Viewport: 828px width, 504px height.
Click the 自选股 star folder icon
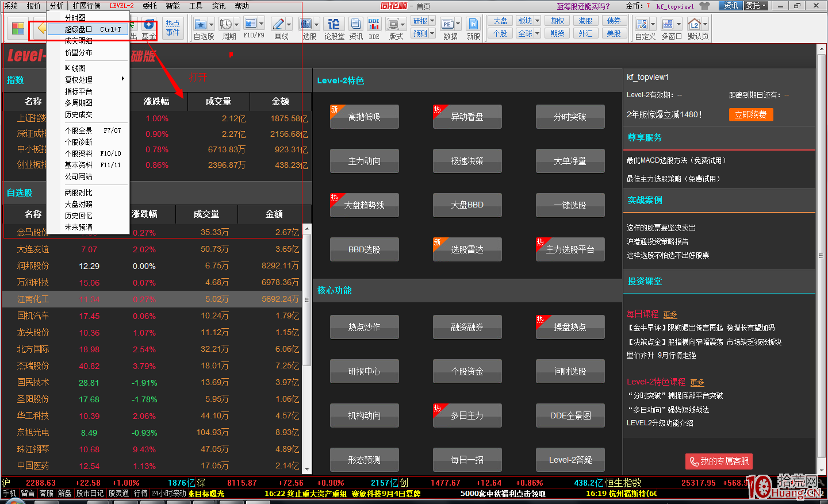pos(201,24)
